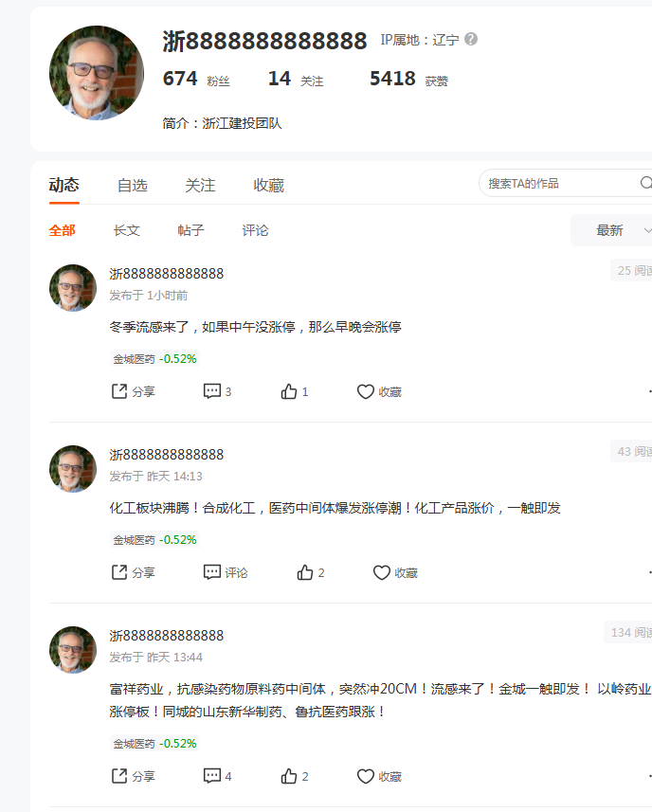The image size is (652, 812).
Task: Switch to the 自选 tab
Action: [x=133, y=185]
